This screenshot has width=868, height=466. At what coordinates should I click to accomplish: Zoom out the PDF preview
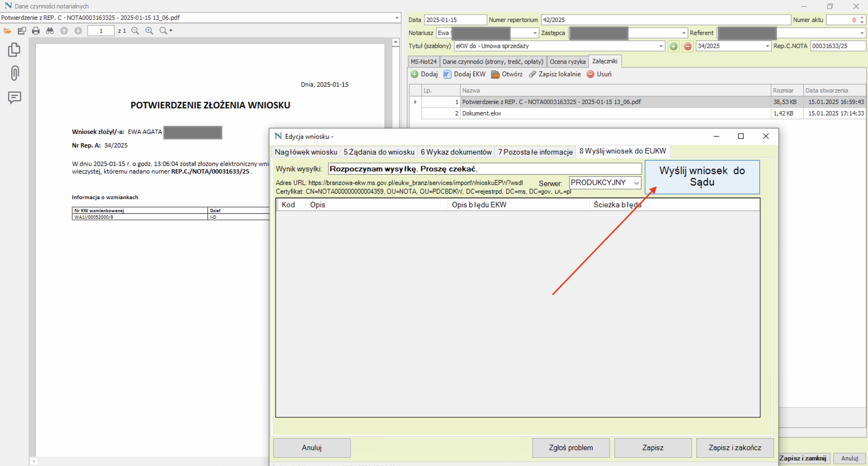(135, 31)
